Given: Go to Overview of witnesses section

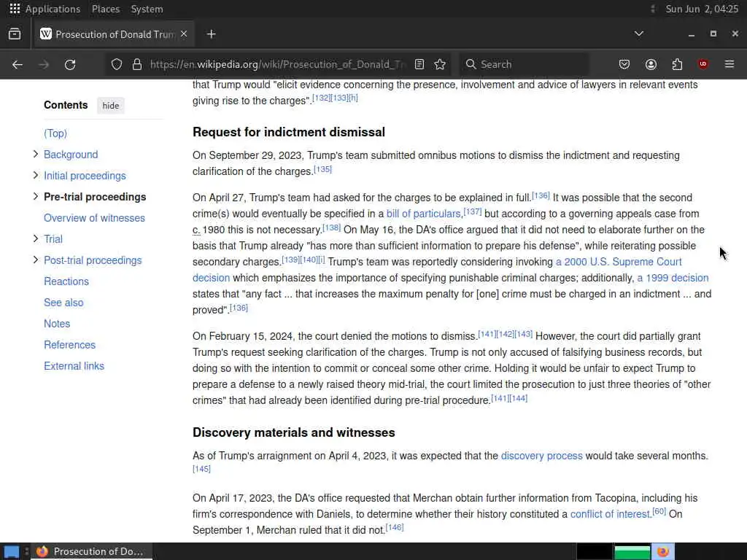Looking at the screenshot, I should 94,218.
